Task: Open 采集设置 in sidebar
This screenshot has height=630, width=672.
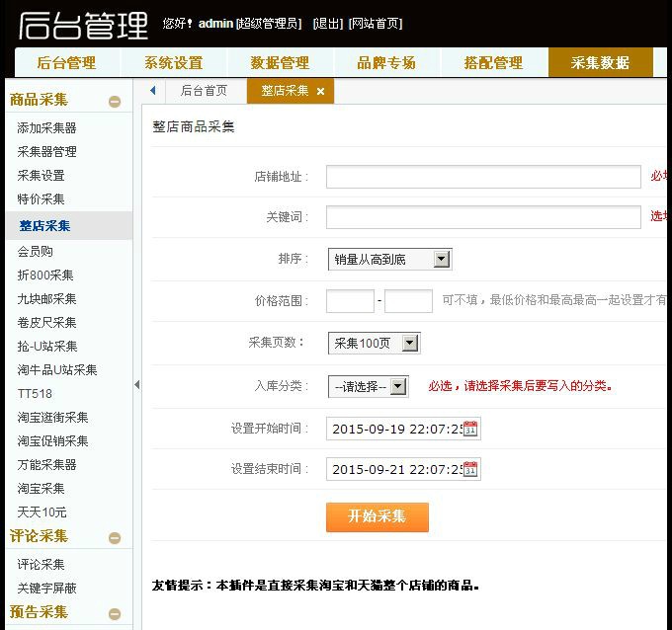Action: (41, 175)
